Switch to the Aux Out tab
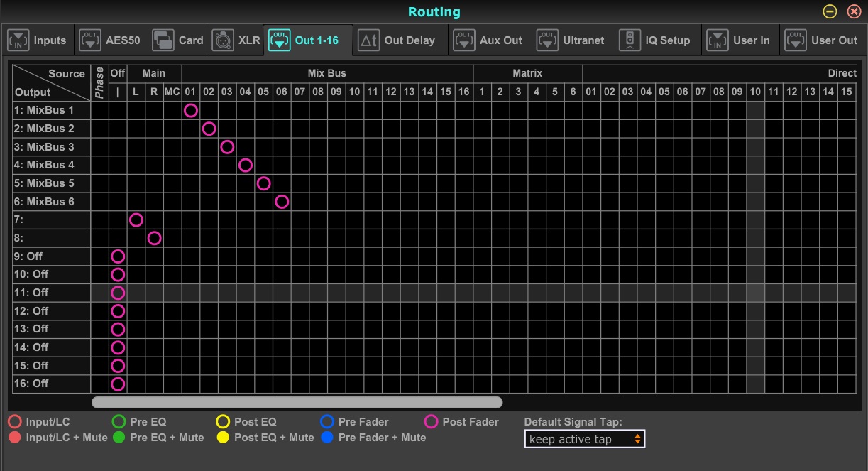This screenshot has height=471, width=868. pyautogui.click(x=489, y=40)
